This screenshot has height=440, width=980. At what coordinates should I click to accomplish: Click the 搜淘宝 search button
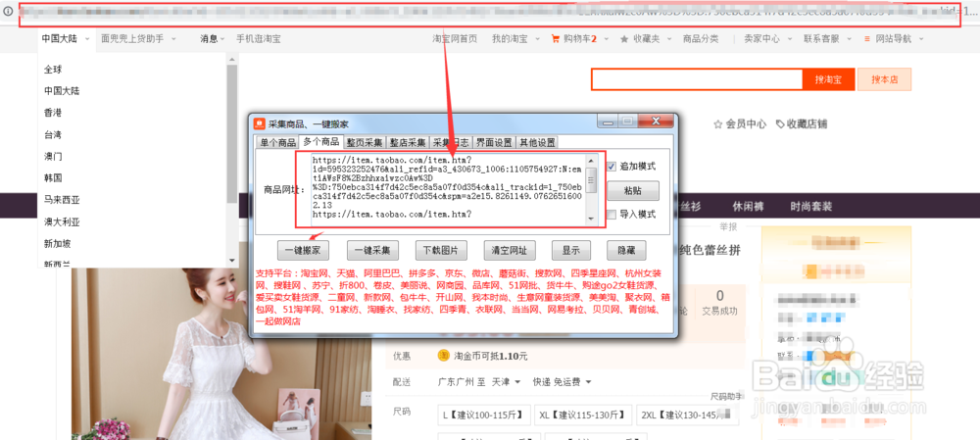(827, 79)
